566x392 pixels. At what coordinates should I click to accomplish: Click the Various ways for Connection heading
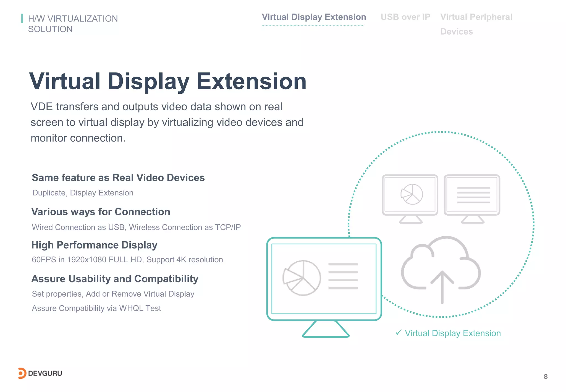[x=101, y=212]
